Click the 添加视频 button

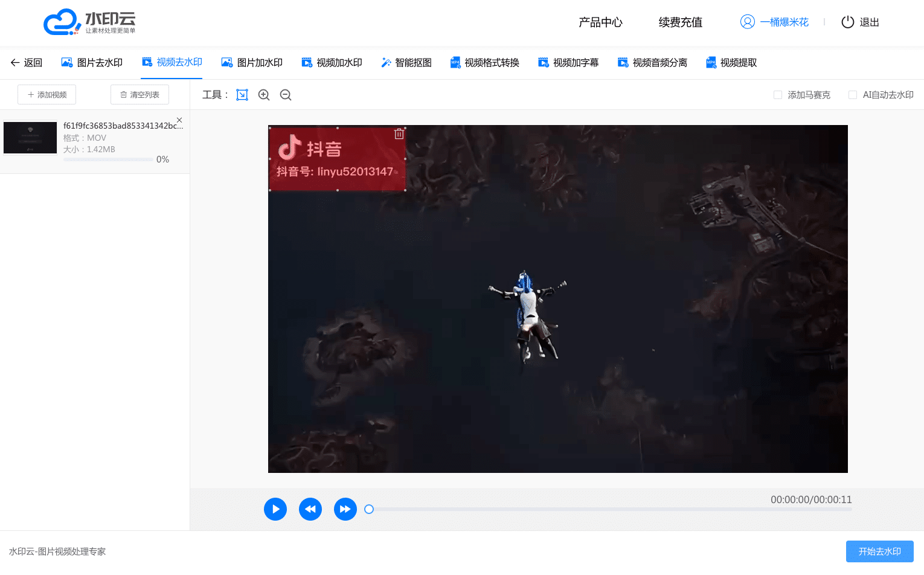point(47,95)
